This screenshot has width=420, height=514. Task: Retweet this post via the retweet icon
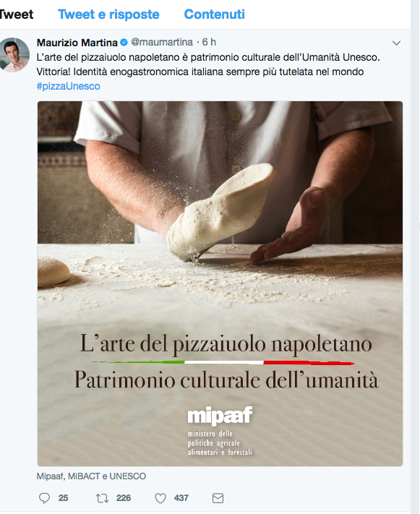point(102,498)
